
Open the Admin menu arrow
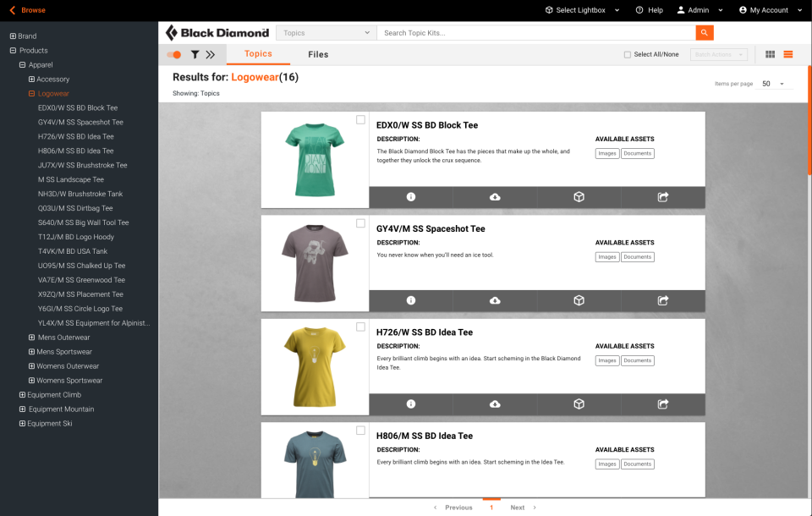point(721,10)
